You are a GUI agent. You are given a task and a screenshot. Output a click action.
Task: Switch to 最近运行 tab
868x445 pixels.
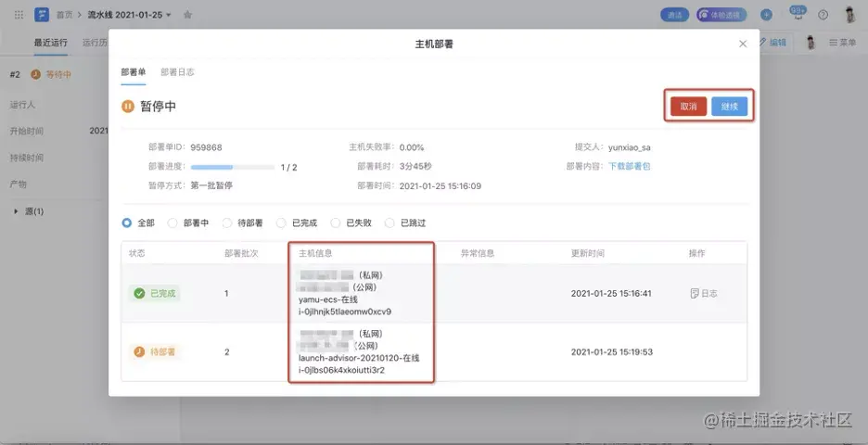(50, 43)
